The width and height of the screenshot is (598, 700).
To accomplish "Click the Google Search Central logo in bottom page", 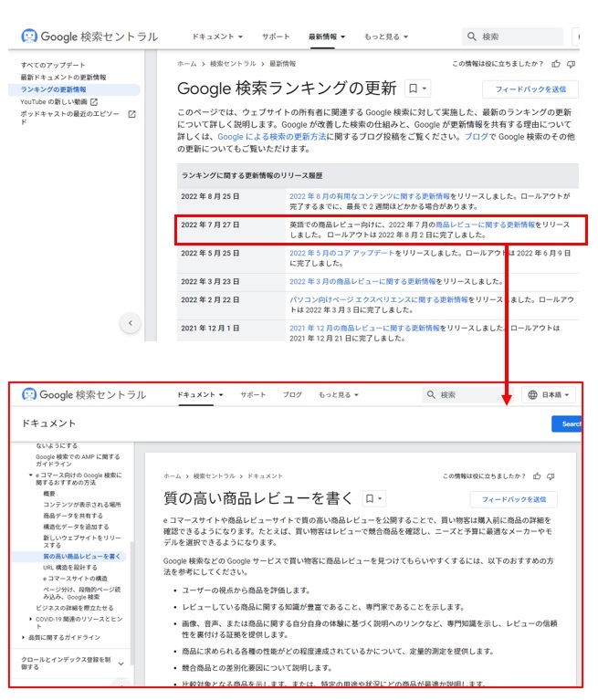I will click(84, 394).
